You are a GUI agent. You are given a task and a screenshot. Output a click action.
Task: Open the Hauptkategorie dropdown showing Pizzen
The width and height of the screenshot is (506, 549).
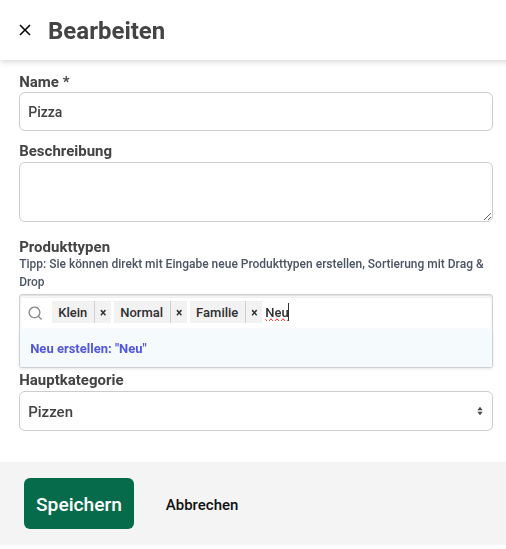[256, 411]
